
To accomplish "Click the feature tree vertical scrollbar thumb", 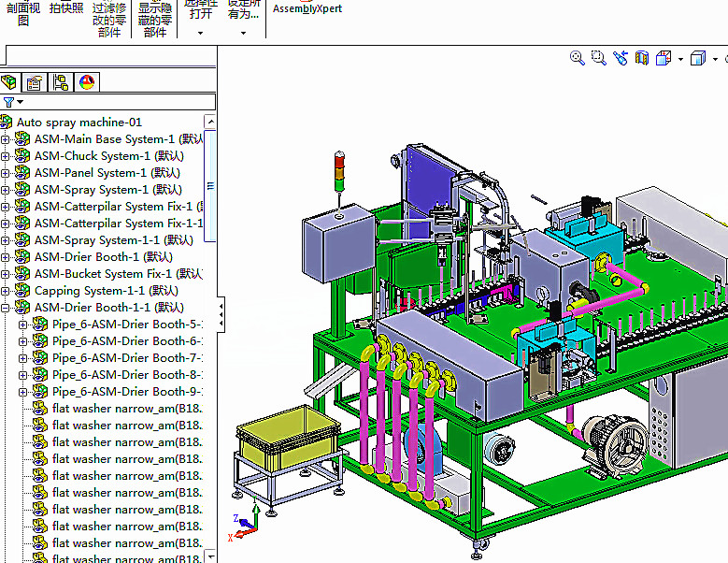I will pos(210,186).
